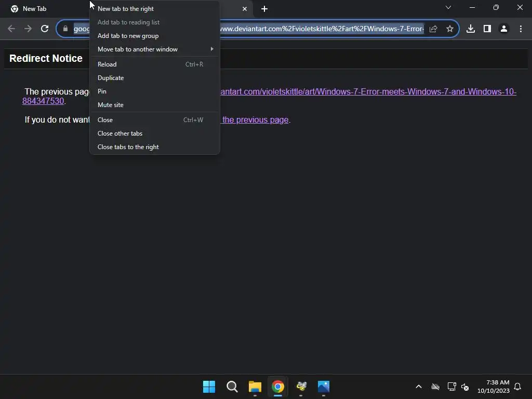
Task: Select Pin from the context menu
Action: pyautogui.click(x=155, y=91)
